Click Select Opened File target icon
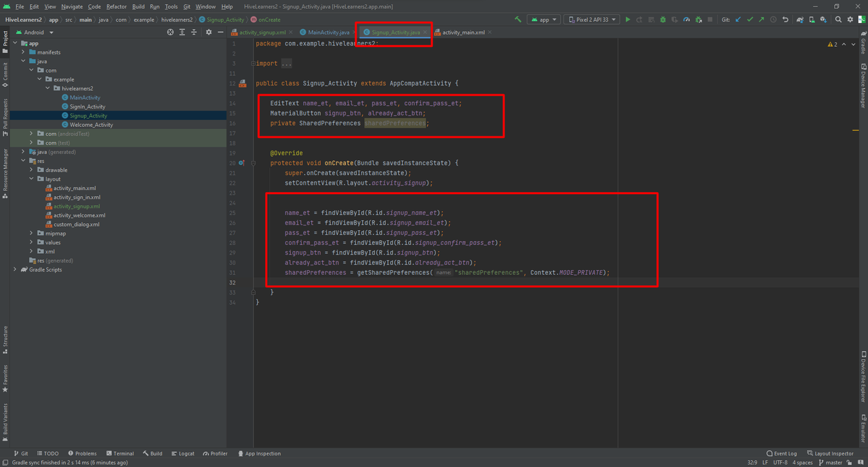Image resolution: width=868 pixels, height=467 pixels. [x=170, y=32]
